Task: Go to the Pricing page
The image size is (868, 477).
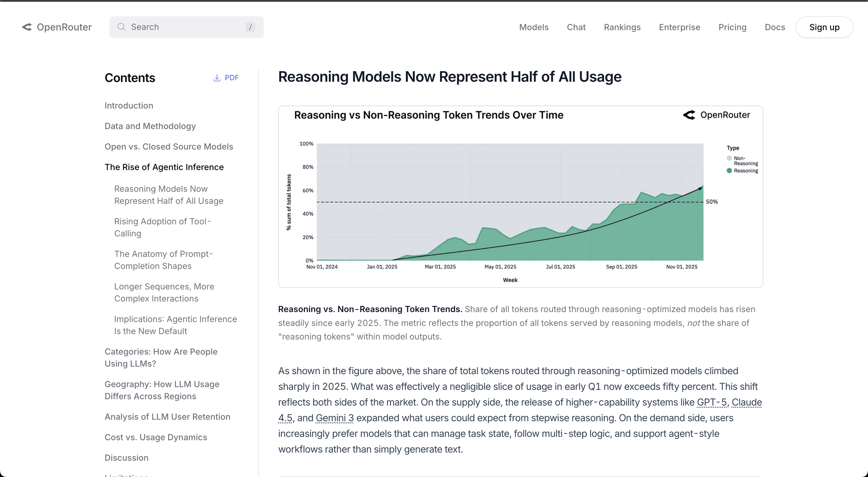Action: (732, 27)
